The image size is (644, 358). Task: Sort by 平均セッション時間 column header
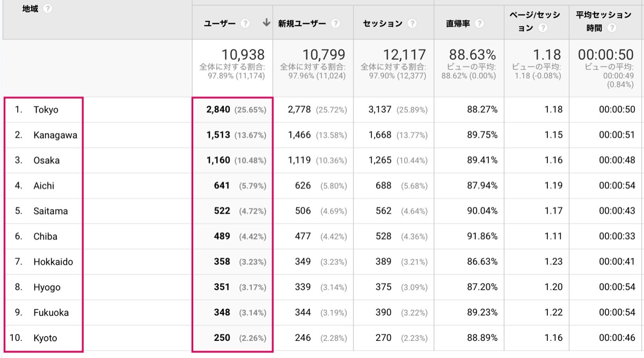(x=604, y=21)
